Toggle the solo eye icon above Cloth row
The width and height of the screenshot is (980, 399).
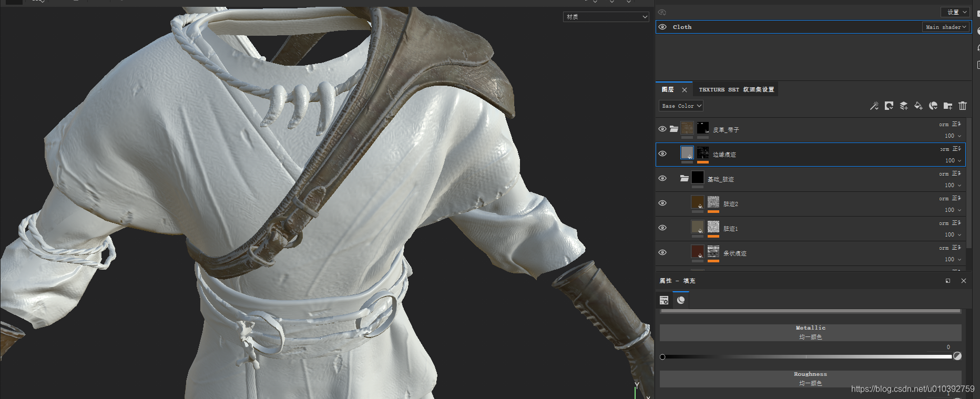pyautogui.click(x=662, y=12)
